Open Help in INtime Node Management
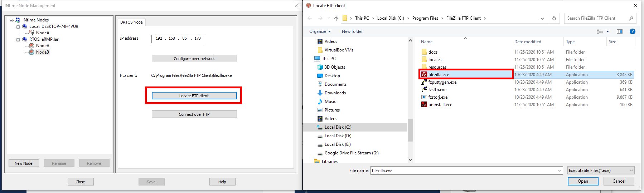Screen dimensions: 644x193 coord(222,182)
